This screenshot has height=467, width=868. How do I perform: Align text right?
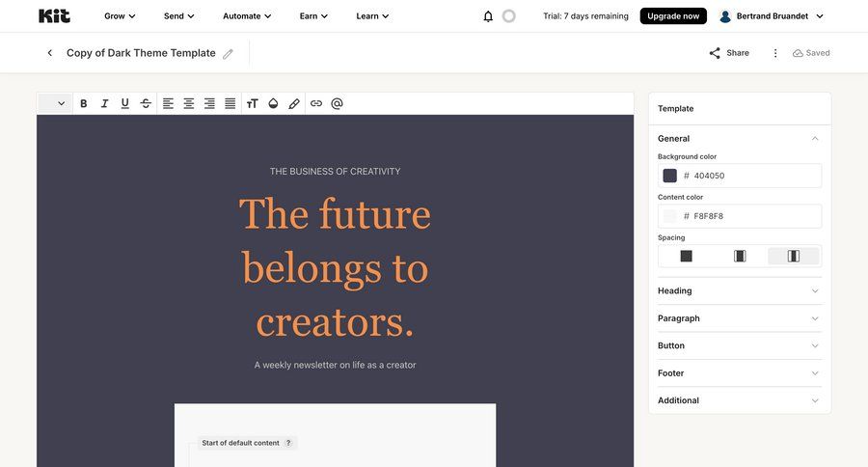pos(210,103)
